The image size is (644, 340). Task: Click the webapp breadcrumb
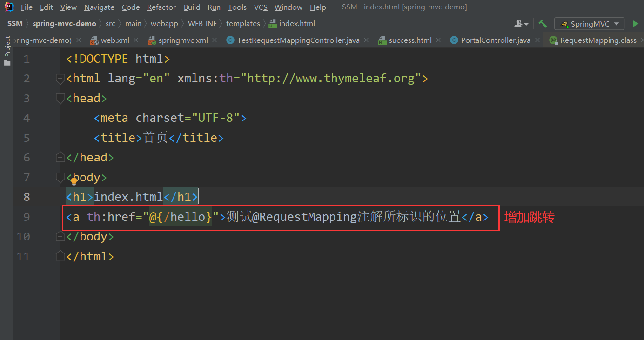click(x=165, y=24)
